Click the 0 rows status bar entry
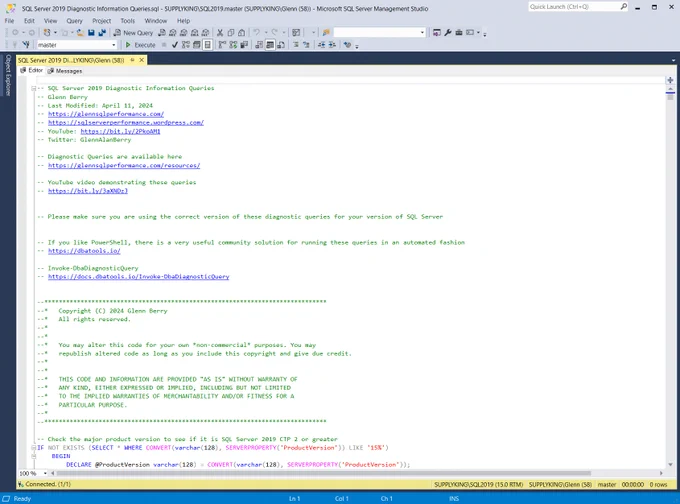This screenshot has width=680, height=504. [x=658, y=484]
